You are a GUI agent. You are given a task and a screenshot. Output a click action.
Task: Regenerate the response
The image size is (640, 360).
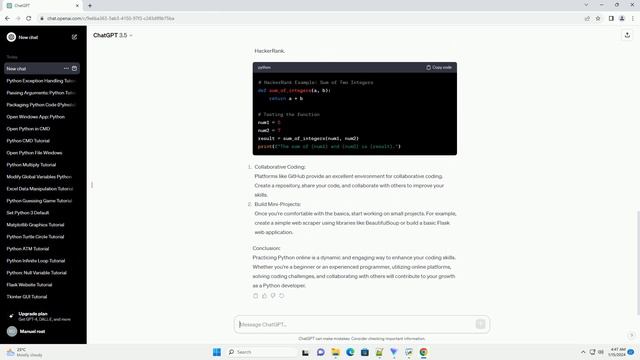click(282, 296)
